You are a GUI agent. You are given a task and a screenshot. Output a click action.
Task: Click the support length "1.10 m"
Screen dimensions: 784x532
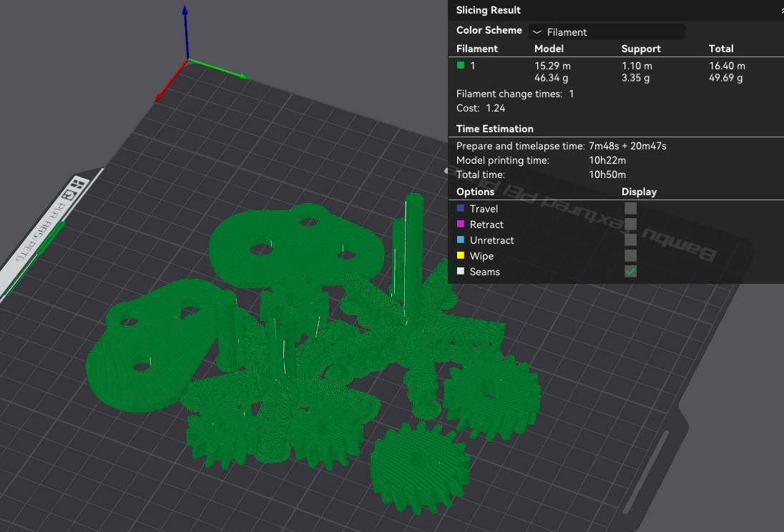click(637, 66)
